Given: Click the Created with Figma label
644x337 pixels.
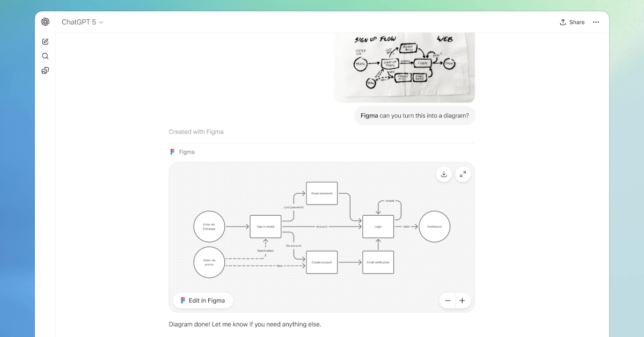Looking at the screenshot, I should click(x=196, y=131).
